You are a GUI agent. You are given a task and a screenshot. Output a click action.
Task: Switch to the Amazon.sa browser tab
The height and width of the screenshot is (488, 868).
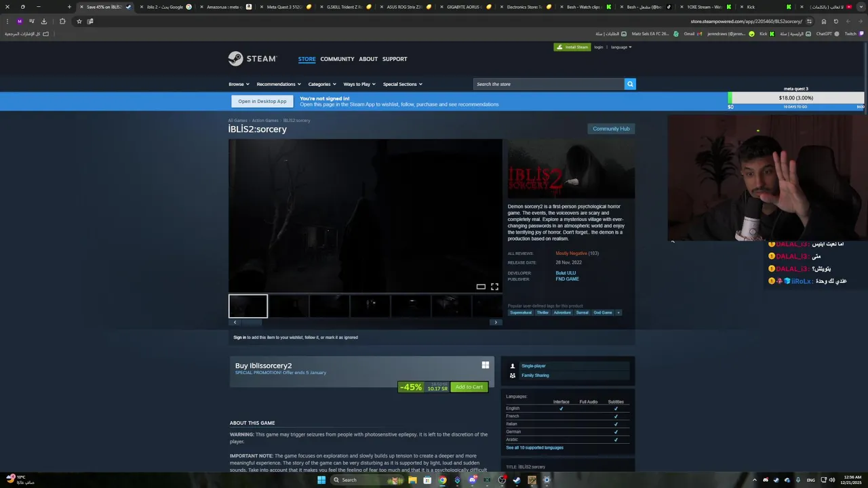click(228, 7)
